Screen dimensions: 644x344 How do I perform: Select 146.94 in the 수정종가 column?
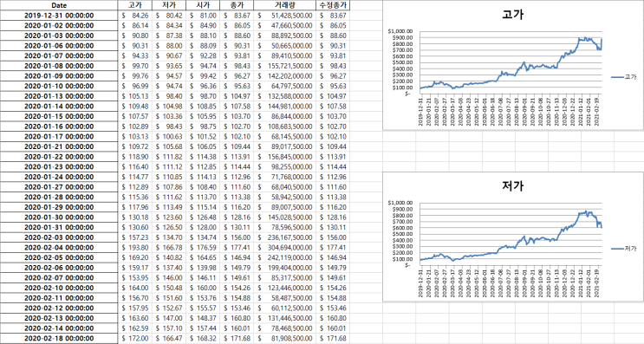(x=333, y=257)
